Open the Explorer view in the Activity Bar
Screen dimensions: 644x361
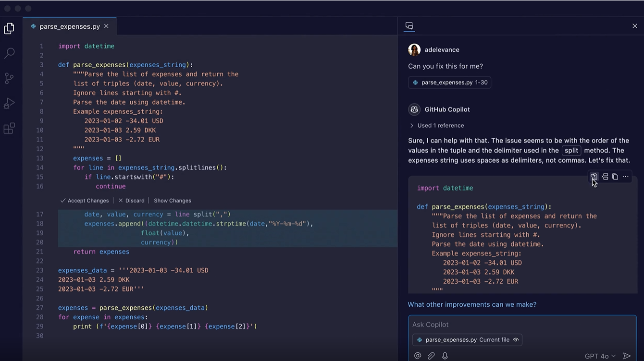pos(9,28)
